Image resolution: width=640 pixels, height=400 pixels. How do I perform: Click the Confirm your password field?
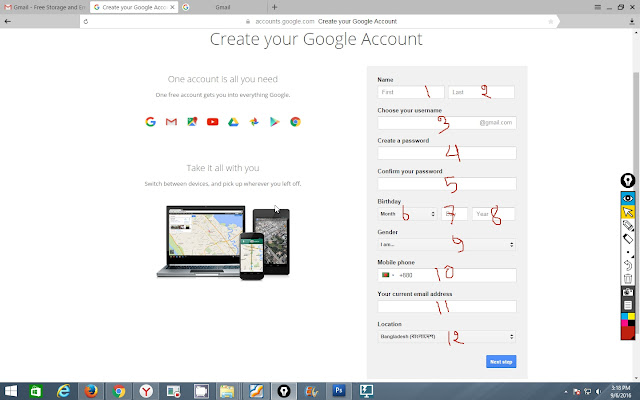pos(447,184)
